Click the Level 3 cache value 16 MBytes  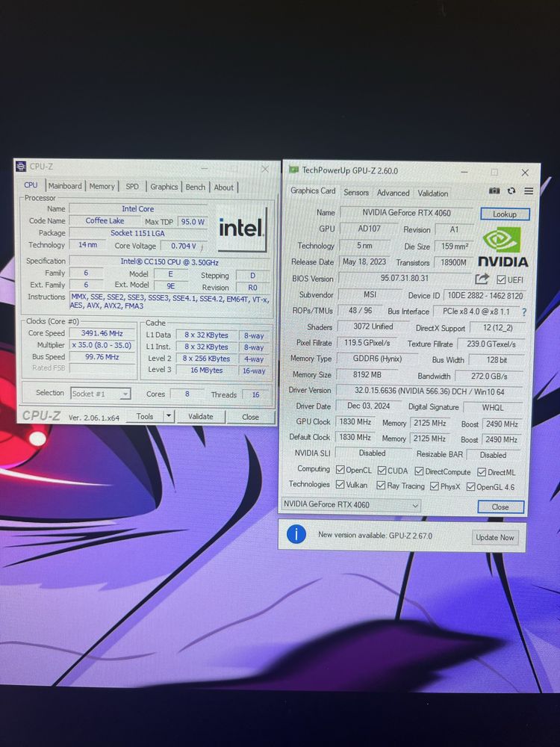[207, 371]
